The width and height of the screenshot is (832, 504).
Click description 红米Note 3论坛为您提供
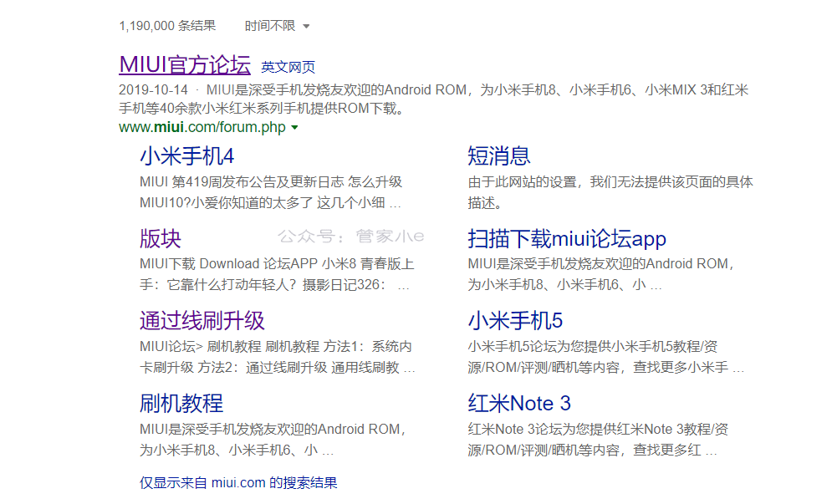598,440
